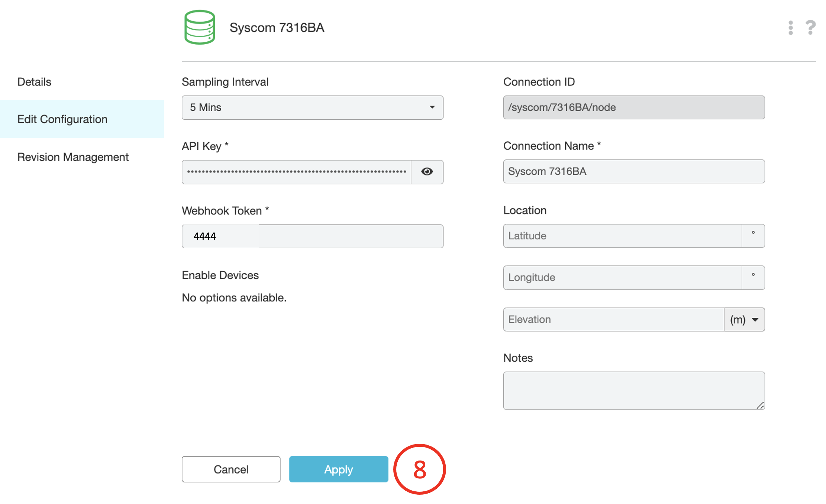The width and height of the screenshot is (826, 504).
Task: Focus the API Key field
Action: (x=296, y=172)
